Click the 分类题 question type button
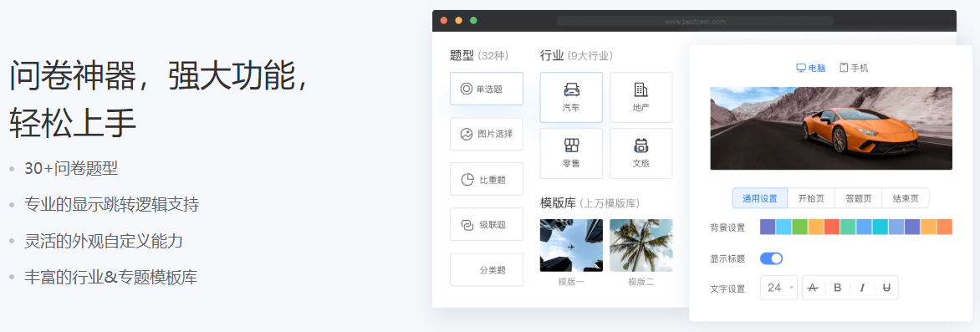The height and width of the screenshot is (332, 980). coord(487,270)
